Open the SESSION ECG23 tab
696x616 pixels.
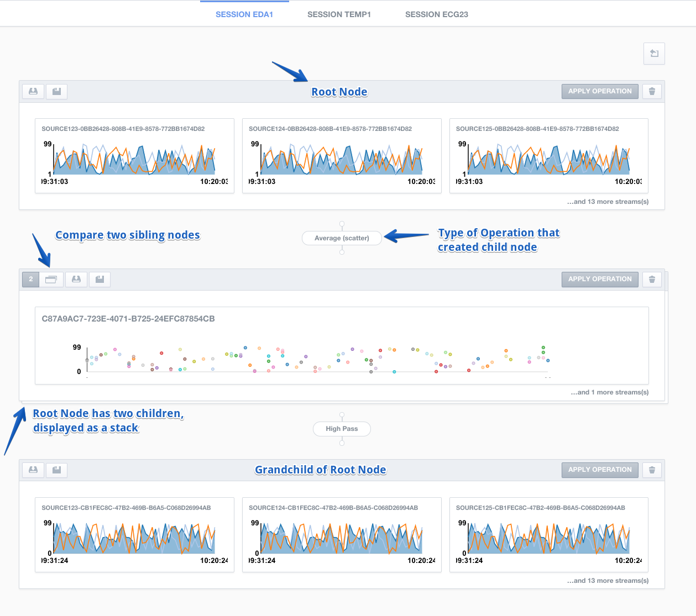coord(437,14)
